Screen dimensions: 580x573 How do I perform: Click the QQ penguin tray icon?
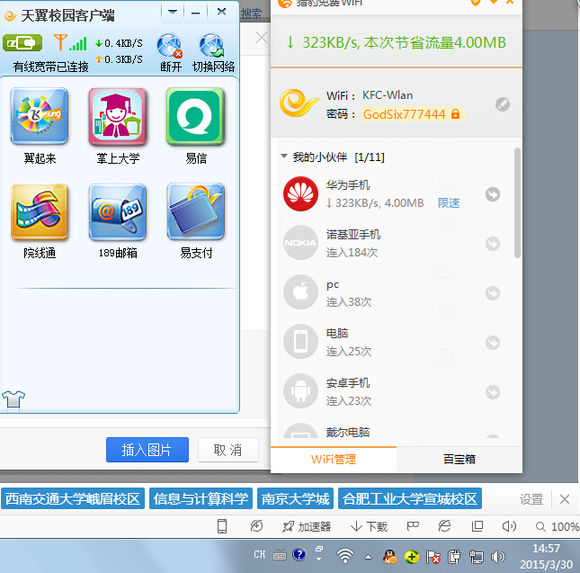[x=390, y=556]
